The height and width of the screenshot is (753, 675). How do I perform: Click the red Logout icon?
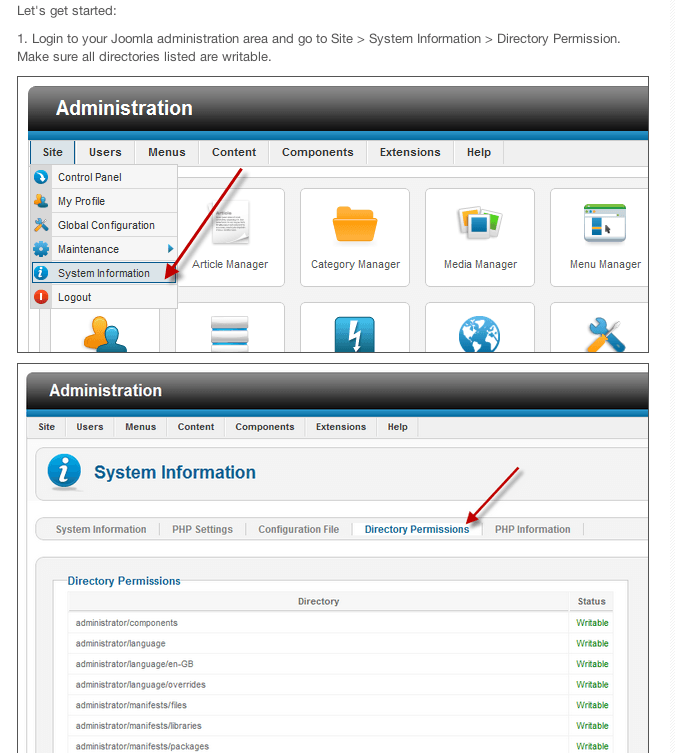tap(41, 297)
